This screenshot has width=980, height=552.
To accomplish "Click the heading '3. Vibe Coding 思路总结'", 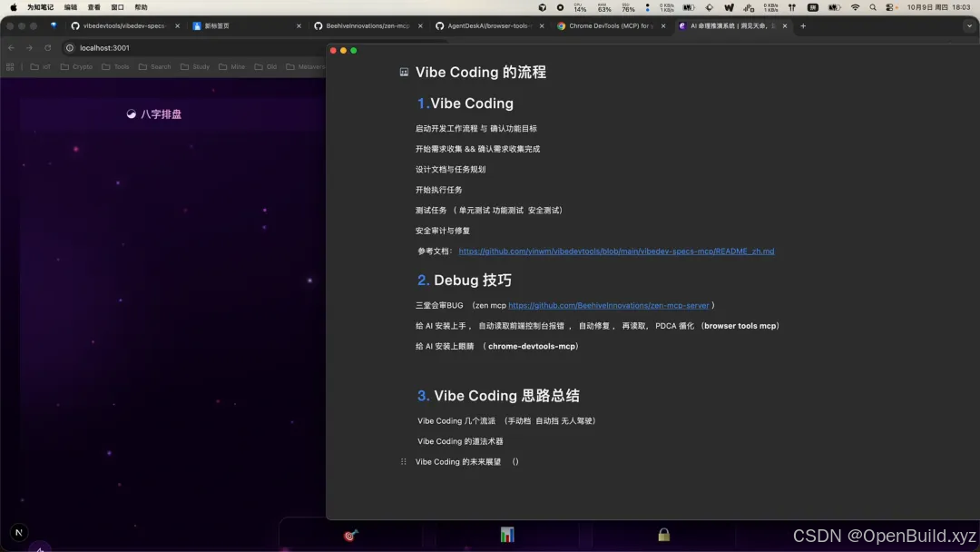I will coord(498,396).
